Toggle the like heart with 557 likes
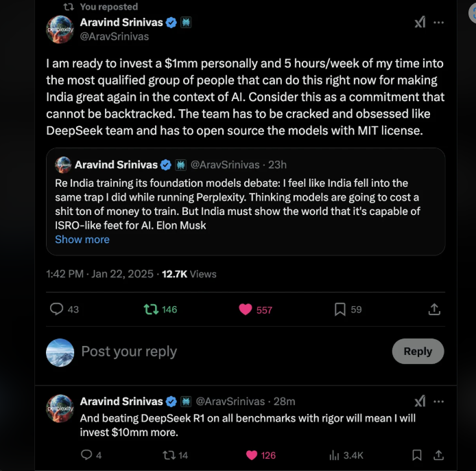 [x=246, y=310]
